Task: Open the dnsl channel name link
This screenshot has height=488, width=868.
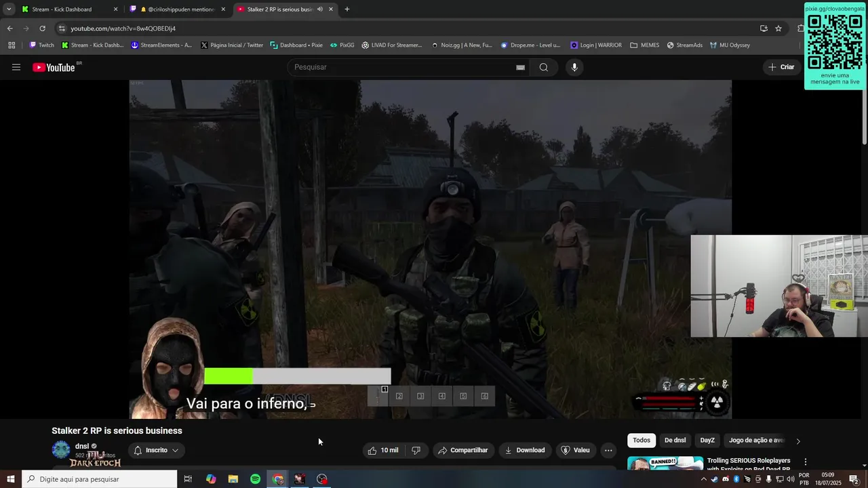Action: [x=82, y=446]
